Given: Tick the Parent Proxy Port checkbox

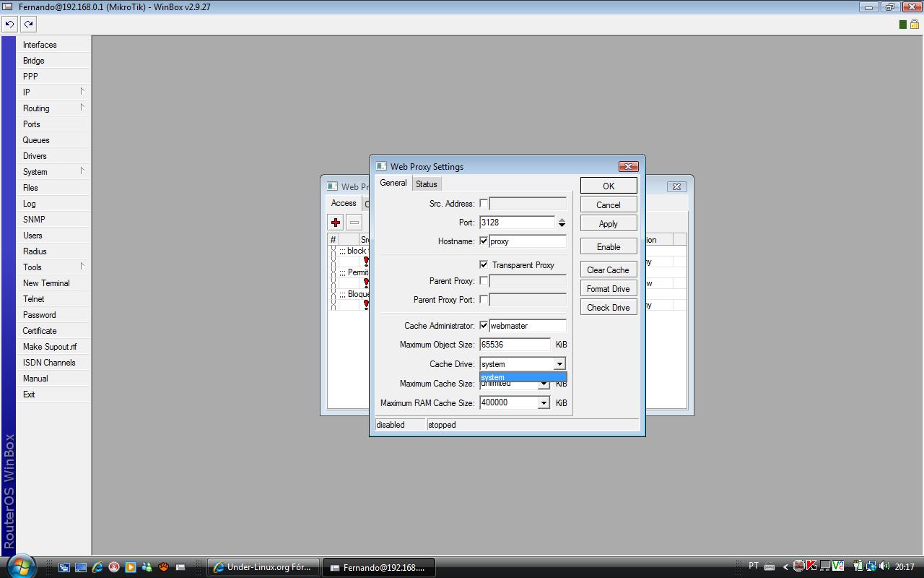Looking at the screenshot, I should (484, 300).
